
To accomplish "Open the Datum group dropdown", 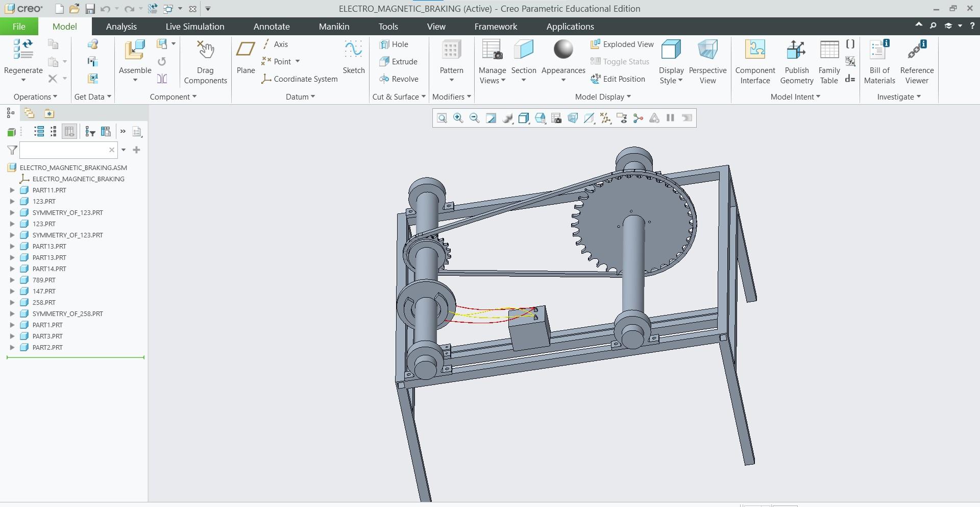I will coord(300,96).
